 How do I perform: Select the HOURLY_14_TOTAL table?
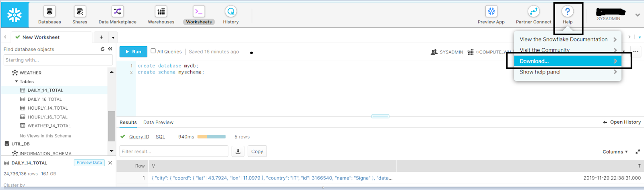click(x=47, y=108)
